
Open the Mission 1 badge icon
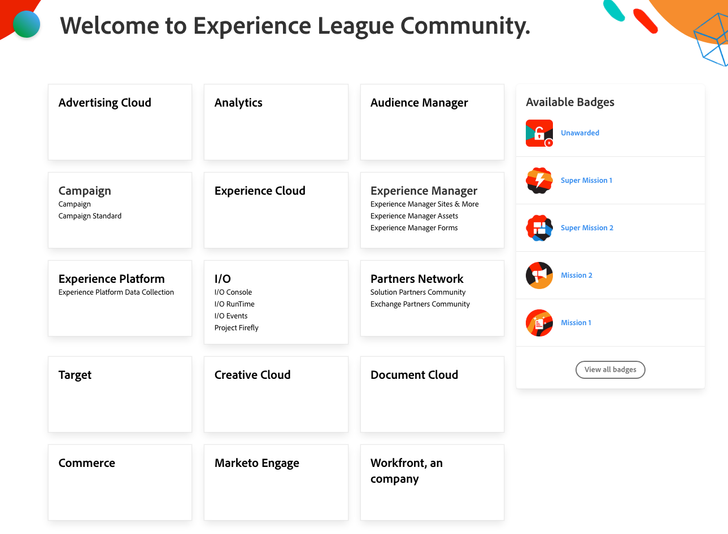(539, 323)
